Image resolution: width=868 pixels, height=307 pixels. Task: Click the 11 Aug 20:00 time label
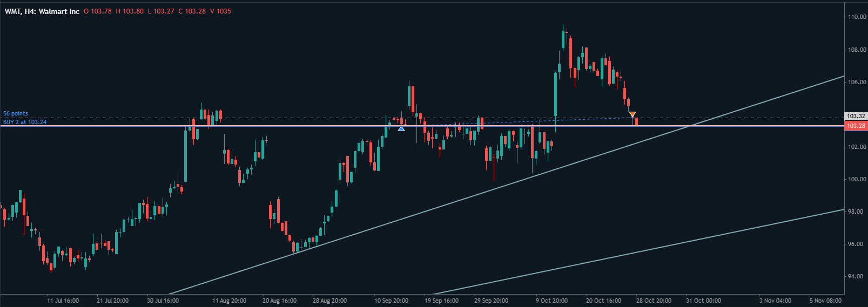229,301
